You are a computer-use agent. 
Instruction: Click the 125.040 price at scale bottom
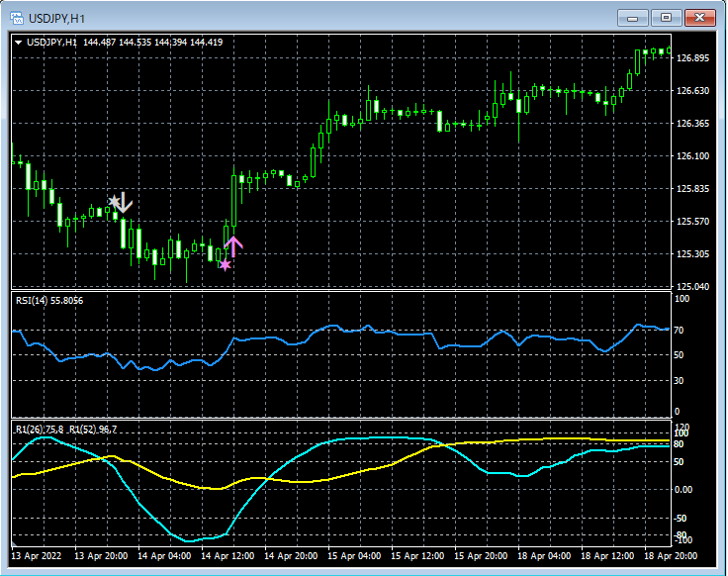[x=693, y=287]
